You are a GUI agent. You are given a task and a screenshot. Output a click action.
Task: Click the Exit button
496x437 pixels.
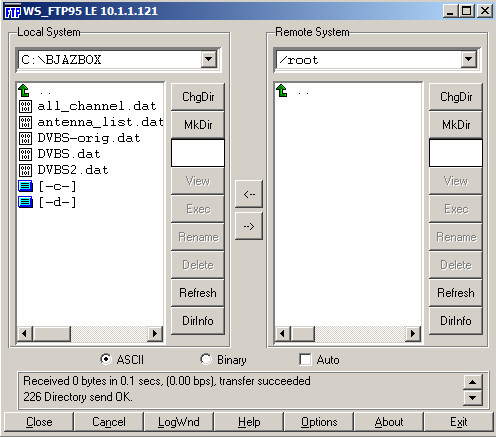click(459, 422)
